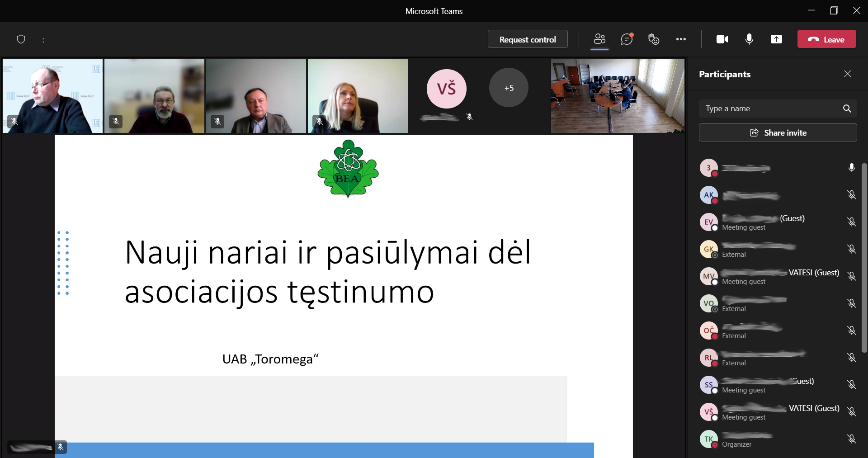
Task: Select video tile of man with glasses
Action: [x=52, y=95]
